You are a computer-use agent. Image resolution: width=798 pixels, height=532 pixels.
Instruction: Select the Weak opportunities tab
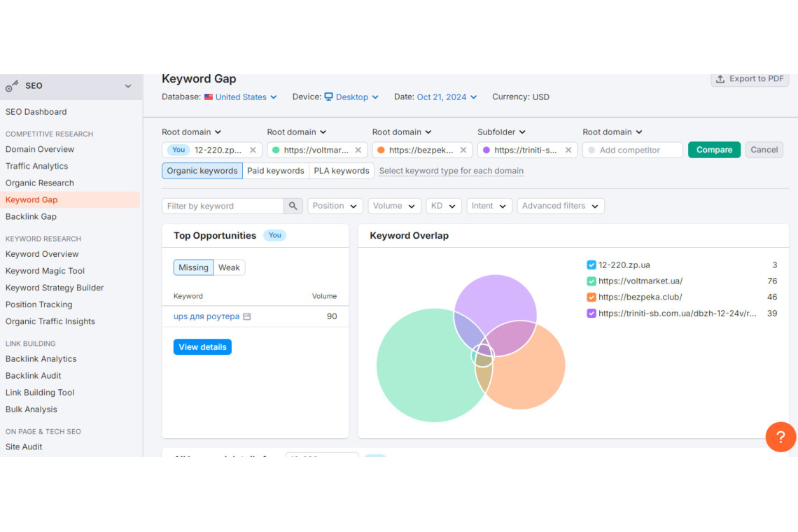coord(229,267)
